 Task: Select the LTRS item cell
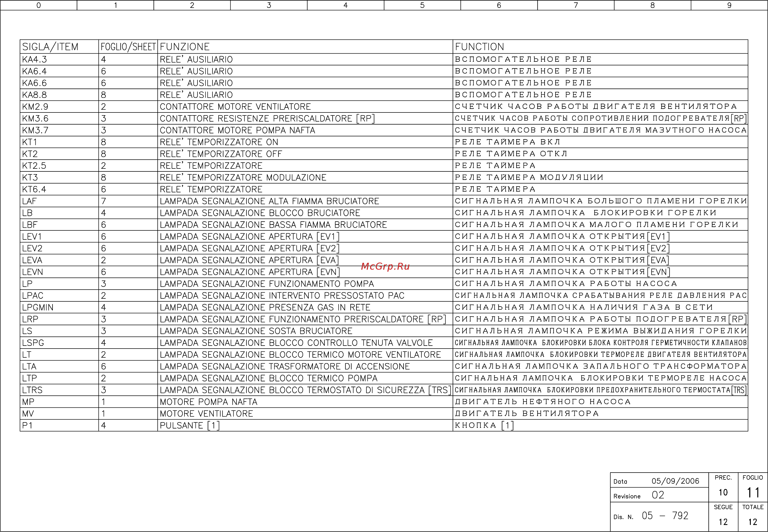click(x=59, y=390)
